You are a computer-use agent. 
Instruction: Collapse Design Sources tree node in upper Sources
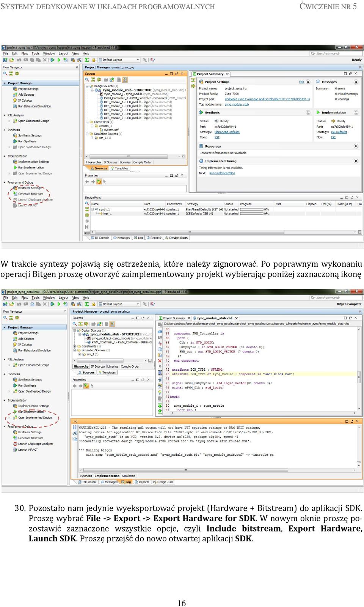(x=87, y=86)
